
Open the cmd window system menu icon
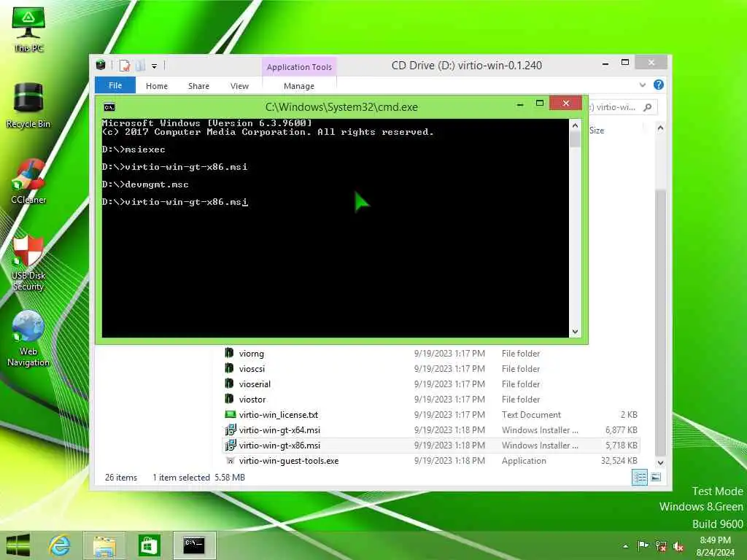[109, 107]
